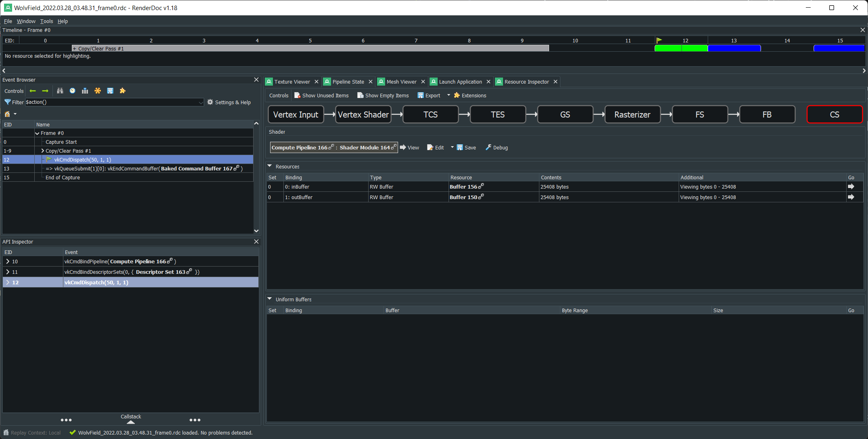Toggle time durations with the clock icon

click(72, 90)
